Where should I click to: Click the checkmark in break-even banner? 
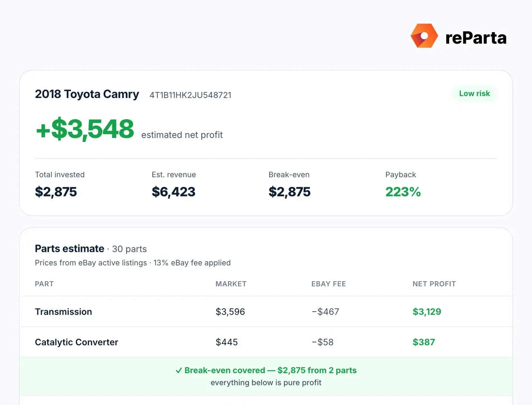pyautogui.click(x=179, y=371)
